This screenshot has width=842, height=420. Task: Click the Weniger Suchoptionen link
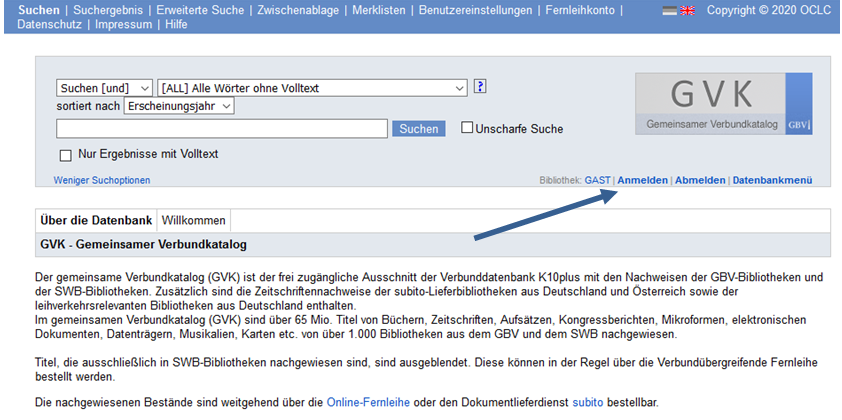(102, 180)
